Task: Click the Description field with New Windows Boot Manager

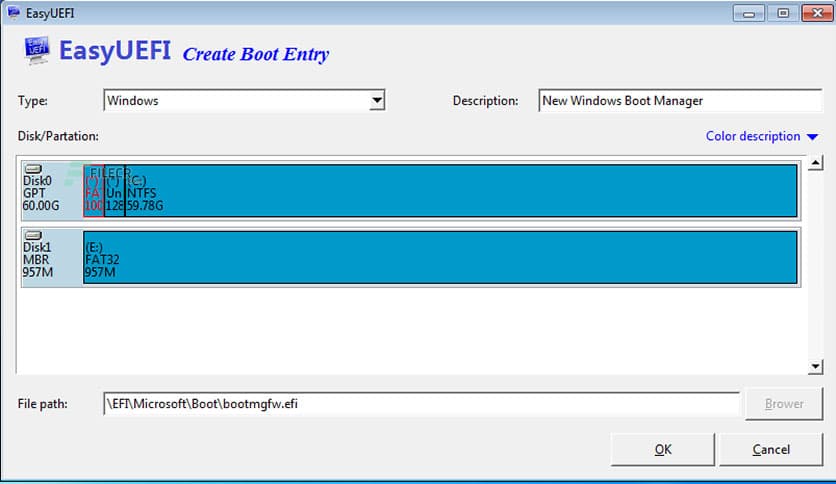Action: point(680,100)
